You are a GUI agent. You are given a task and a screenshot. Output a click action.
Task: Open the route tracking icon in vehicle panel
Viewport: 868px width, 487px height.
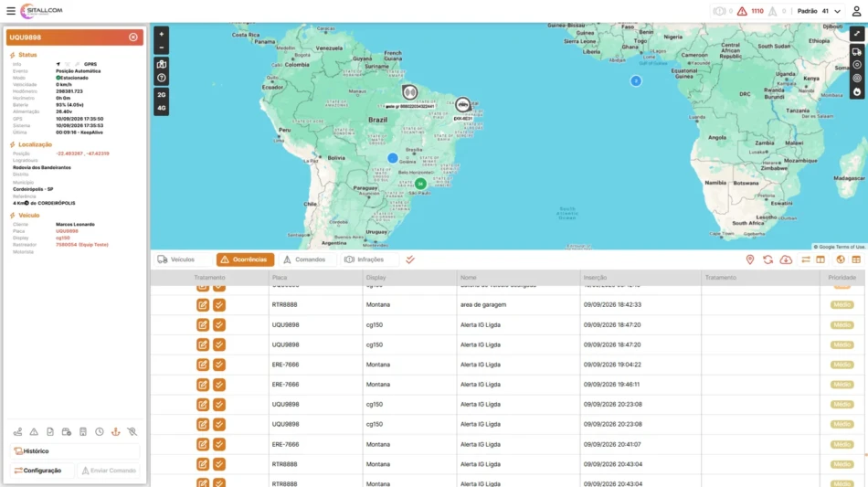coord(17,431)
